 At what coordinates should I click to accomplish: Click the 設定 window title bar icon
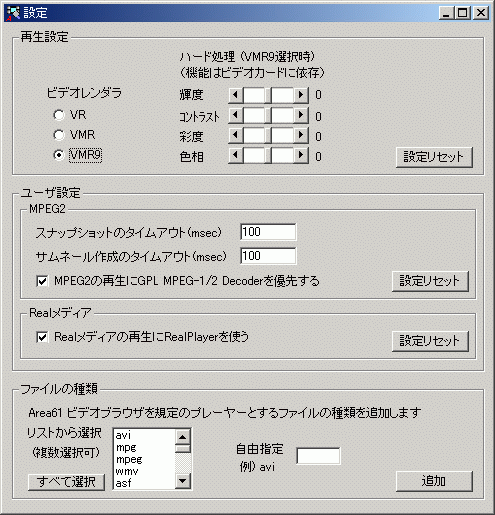[13, 13]
